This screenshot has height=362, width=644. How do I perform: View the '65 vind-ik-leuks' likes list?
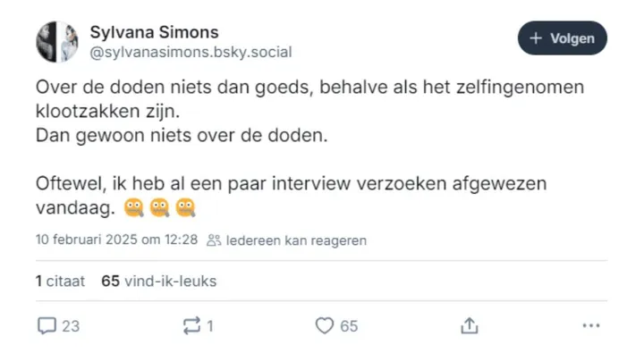tap(159, 282)
